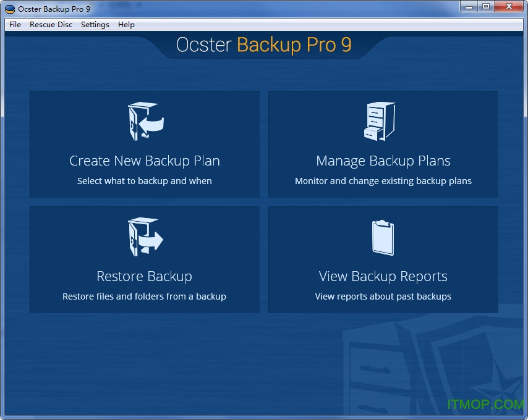Image resolution: width=528 pixels, height=420 pixels.
Task: Close the Ocster Backup Pro window
Action: pos(509,6)
